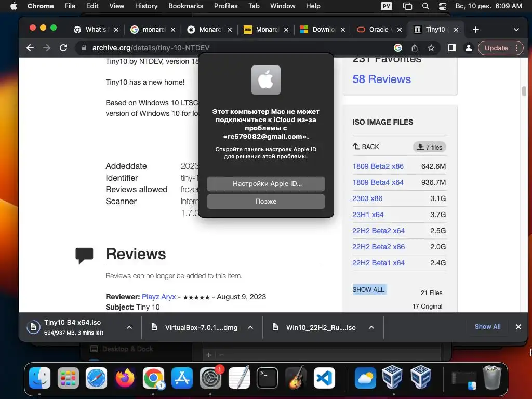Image resolution: width=532 pixels, height=399 pixels.
Task: Download the 2303 x86 ISO
Action: pos(367,198)
